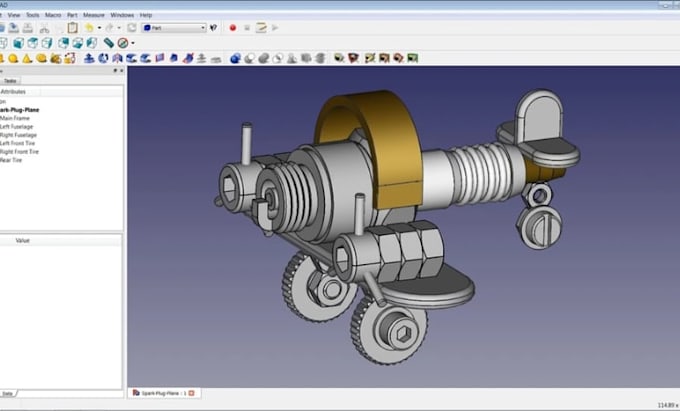The height and width of the screenshot is (411, 680).
Task: Click the Undo arrow icon
Action: (x=89, y=28)
